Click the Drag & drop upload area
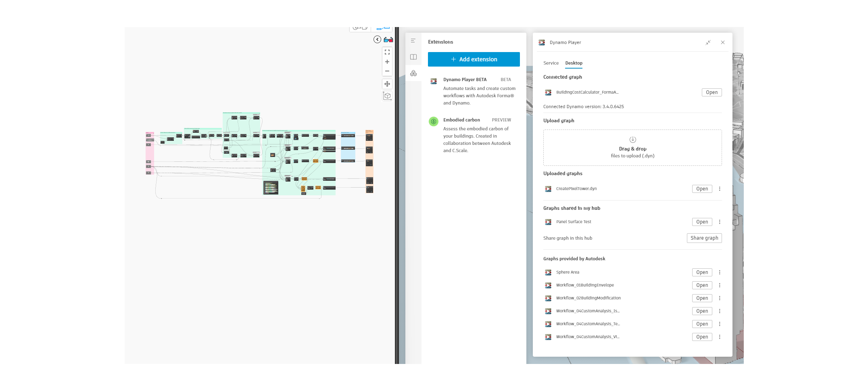 632,148
